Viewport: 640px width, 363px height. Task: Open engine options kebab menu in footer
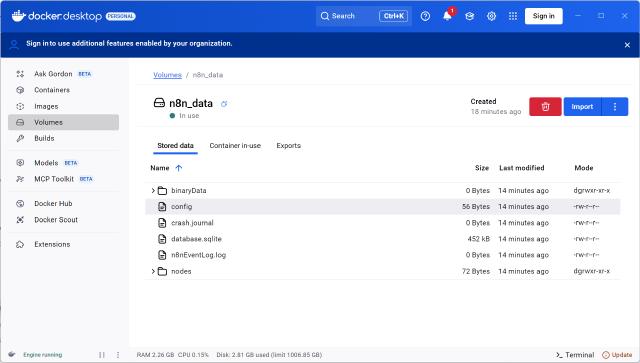point(118,355)
